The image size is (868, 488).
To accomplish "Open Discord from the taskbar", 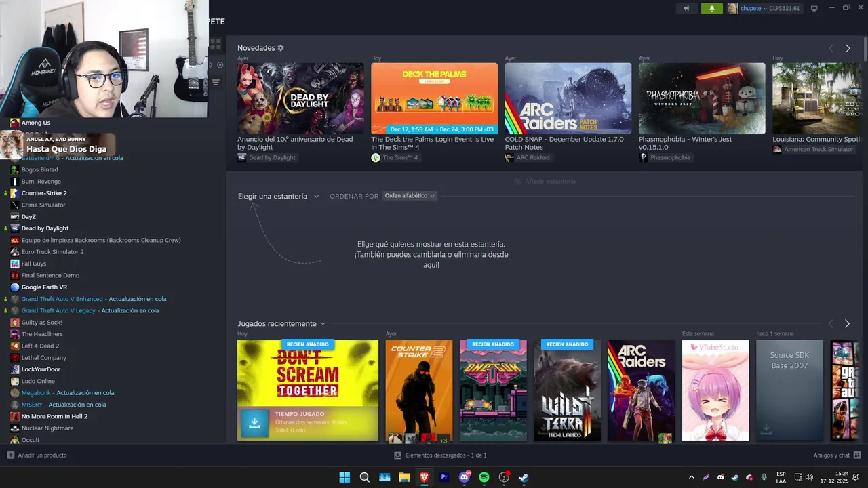I will (x=465, y=477).
